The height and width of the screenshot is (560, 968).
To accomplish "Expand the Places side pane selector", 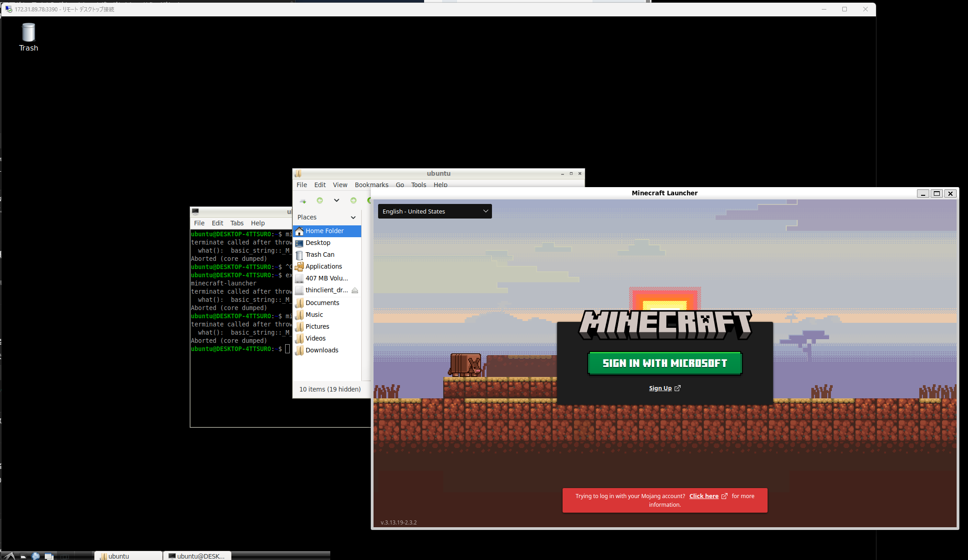I will coord(327,217).
